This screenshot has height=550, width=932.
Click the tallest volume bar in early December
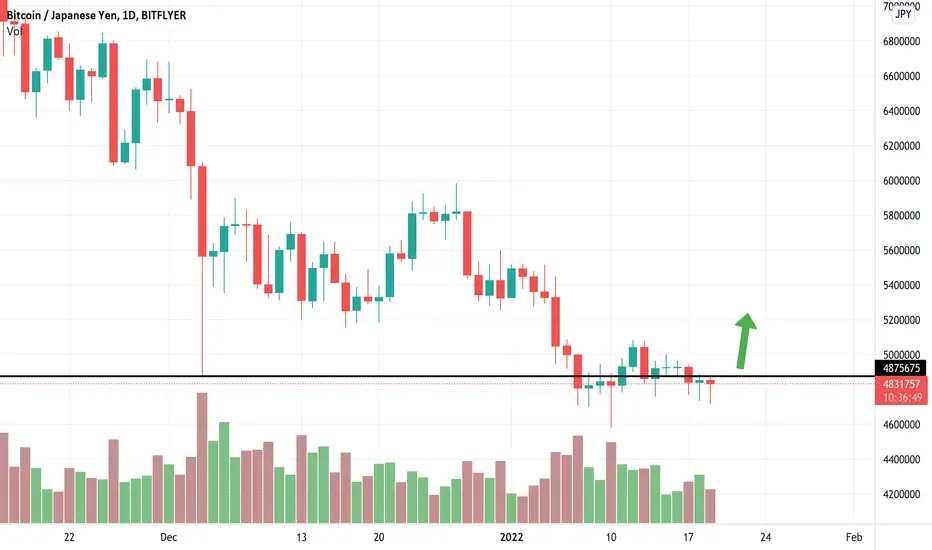[202, 458]
